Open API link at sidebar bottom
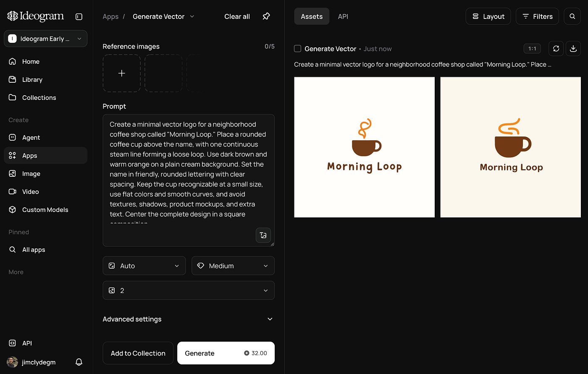Screen dimensions: 588x374 click(46, 343)
